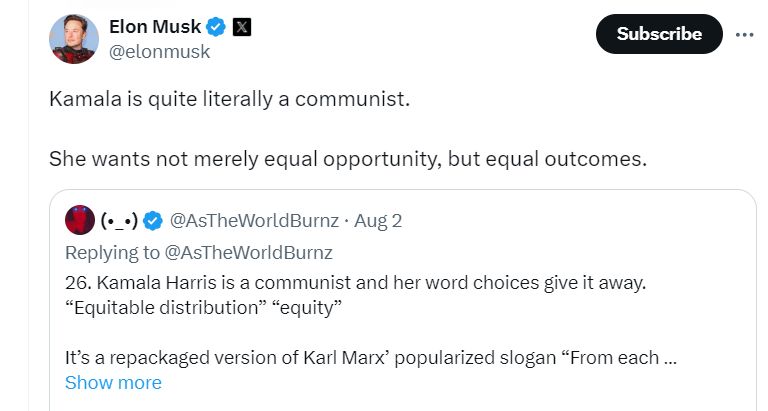Click the quoted tweet's red profile avatar
This screenshot has height=411, width=768.
tap(78, 220)
